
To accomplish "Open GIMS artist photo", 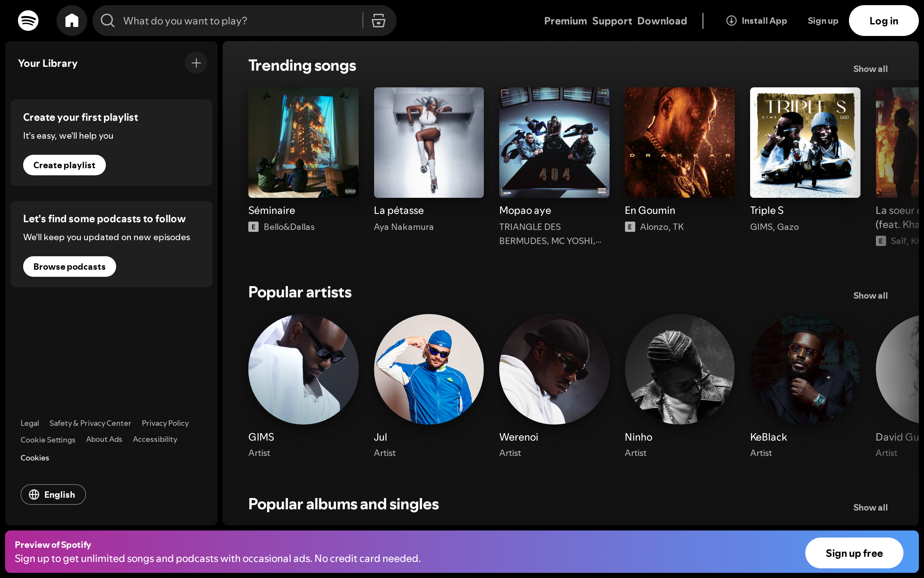I will tap(303, 369).
